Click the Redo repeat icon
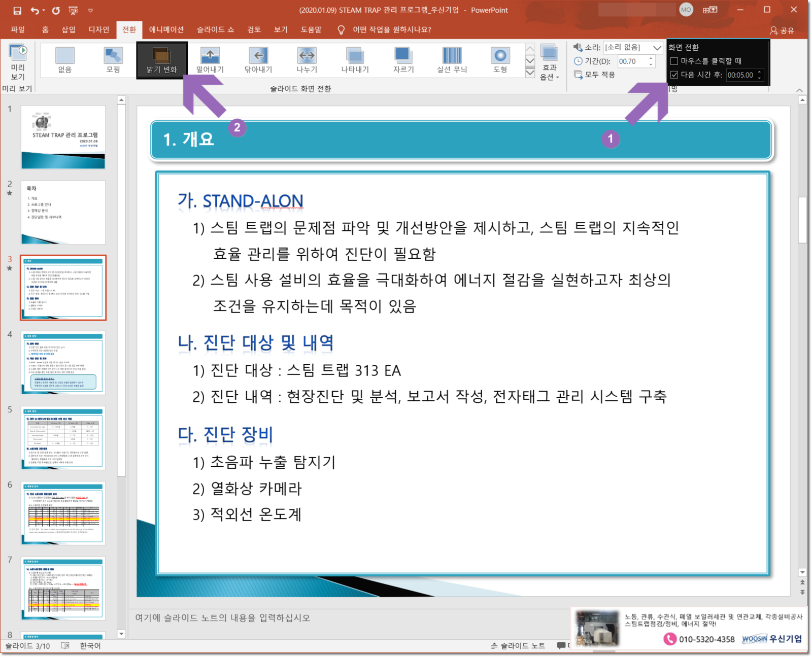Viewport: 812px width, 657px height. pos(56,10)
